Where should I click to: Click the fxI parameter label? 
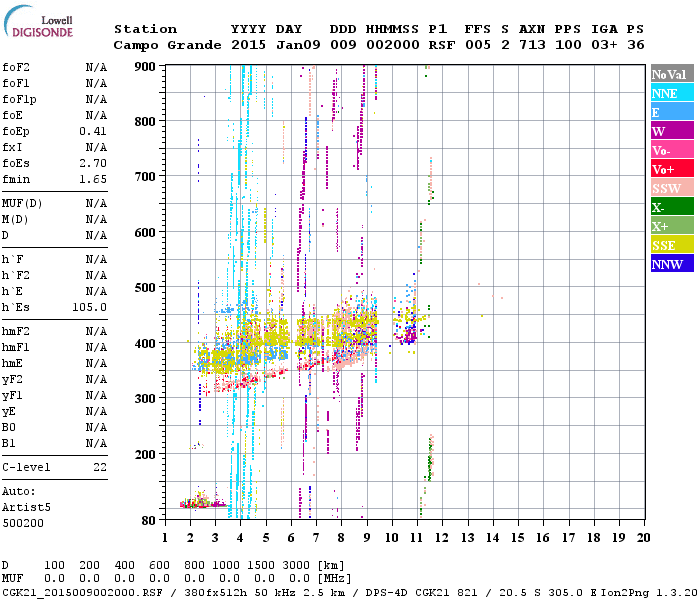tap(12, 147)
